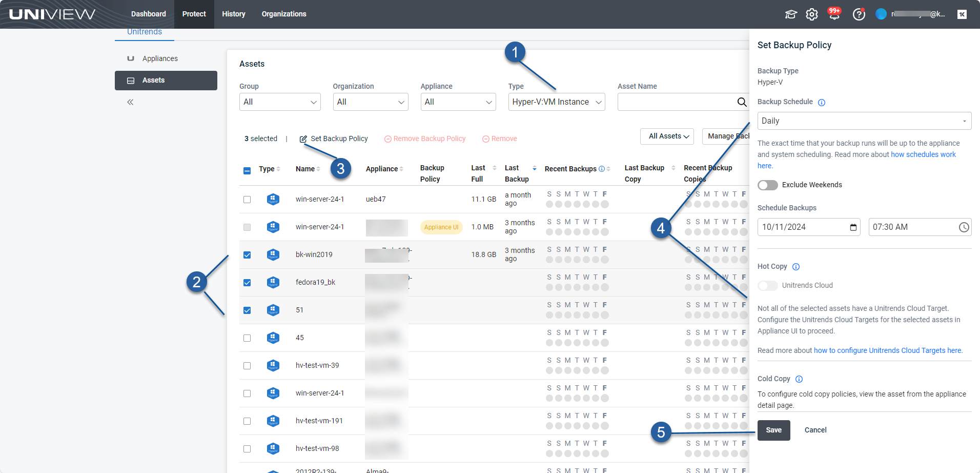
Task: Collapse panel with top-right arrow icon
Action: (x=962, y=14)
